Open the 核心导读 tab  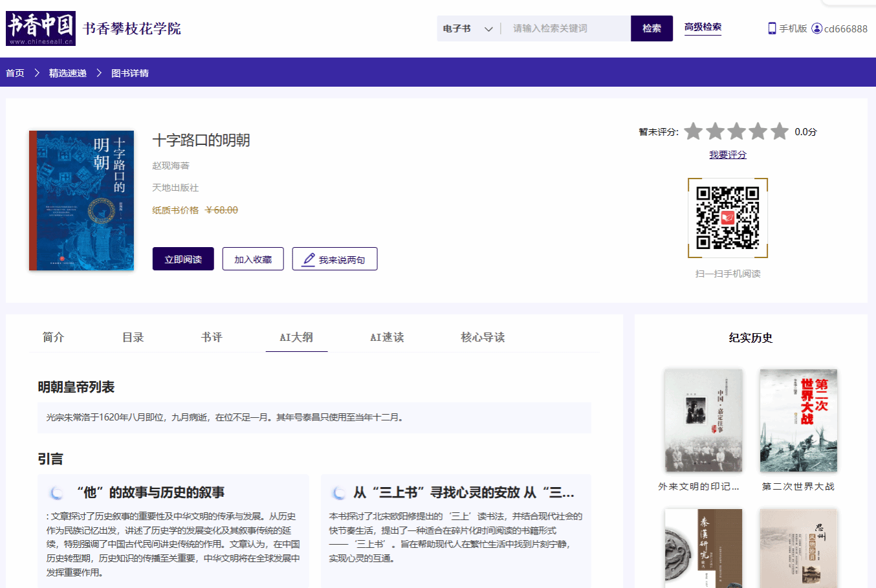point(483,337)
